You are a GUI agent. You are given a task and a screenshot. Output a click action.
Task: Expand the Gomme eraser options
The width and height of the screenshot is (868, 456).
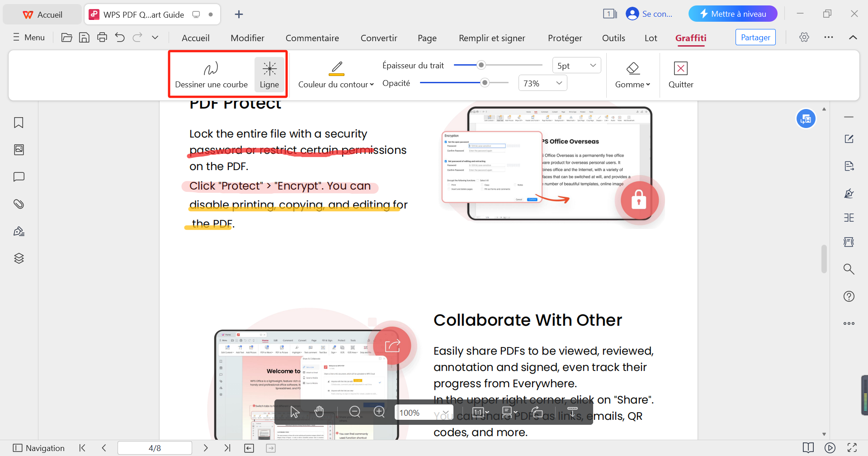[x=632, y=85]
